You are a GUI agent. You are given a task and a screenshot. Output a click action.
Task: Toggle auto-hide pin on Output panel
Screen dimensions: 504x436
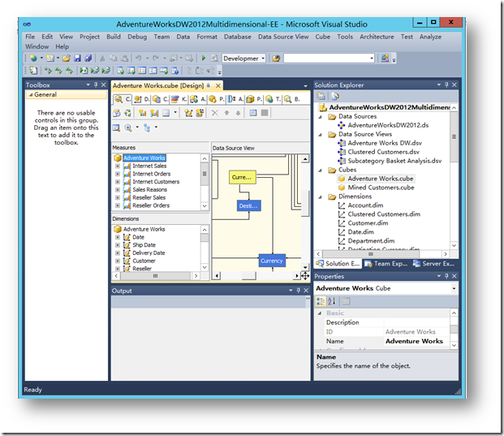299,291
